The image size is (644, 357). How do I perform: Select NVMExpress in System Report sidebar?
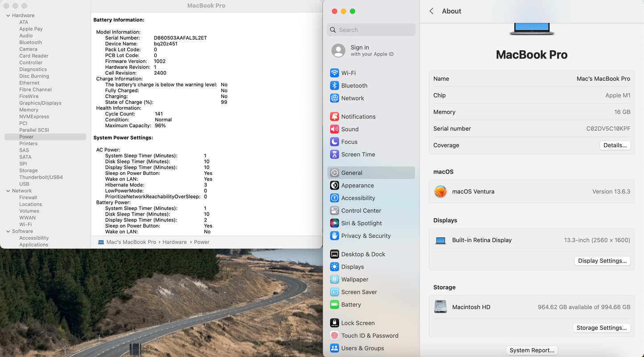click(x=34, y=116)
